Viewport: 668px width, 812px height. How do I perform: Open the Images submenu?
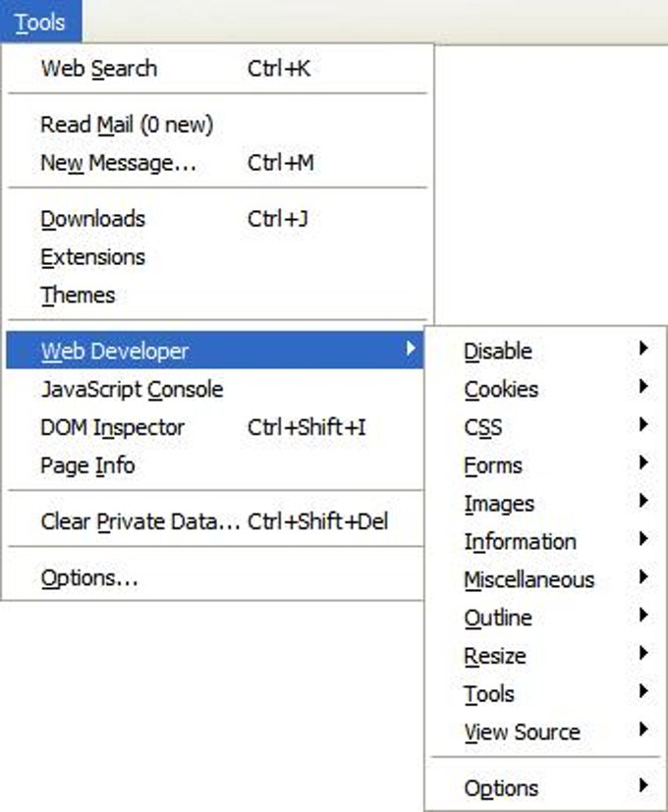point(499,505)
